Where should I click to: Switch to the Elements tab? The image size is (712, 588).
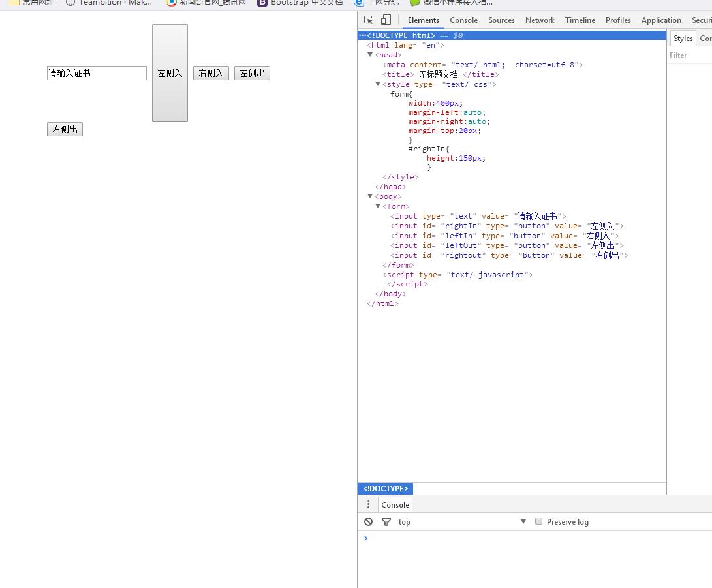[x=423, y=20]
